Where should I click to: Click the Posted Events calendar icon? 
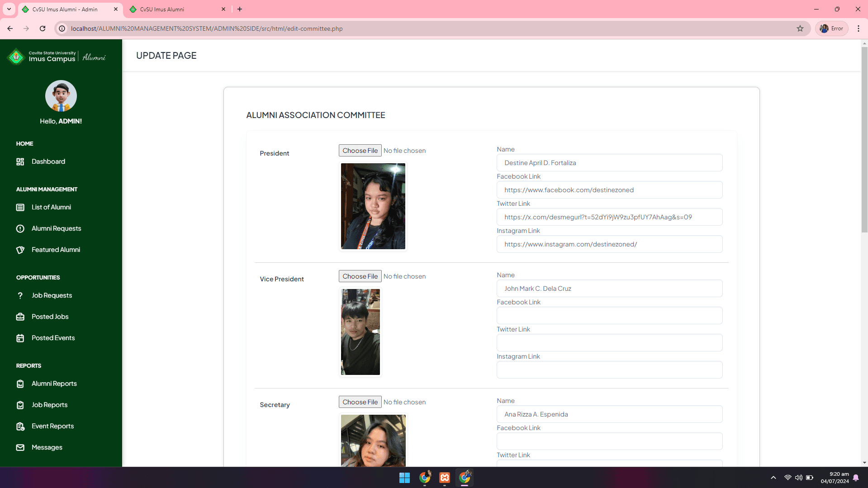[20, 338]
